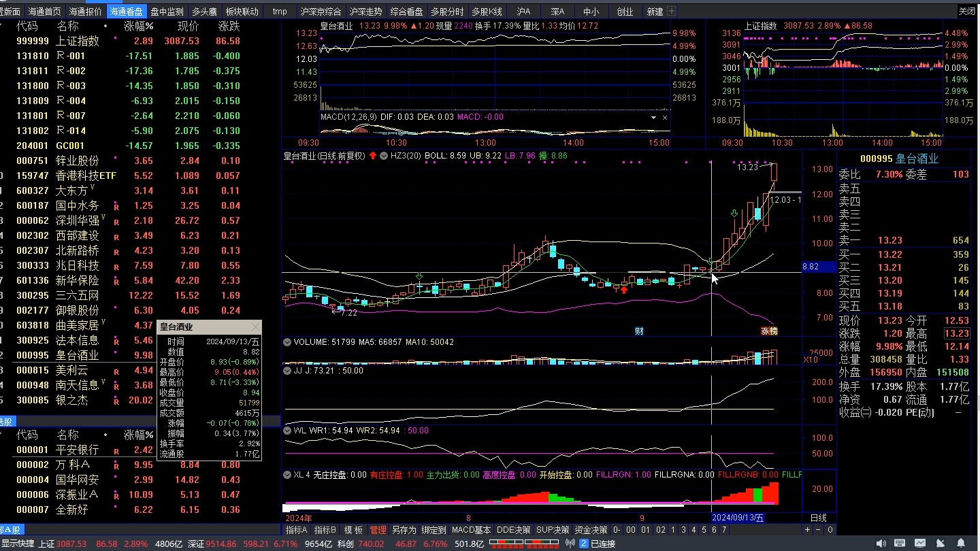
Task: Open the 日线 period selector
Action: 819,518
